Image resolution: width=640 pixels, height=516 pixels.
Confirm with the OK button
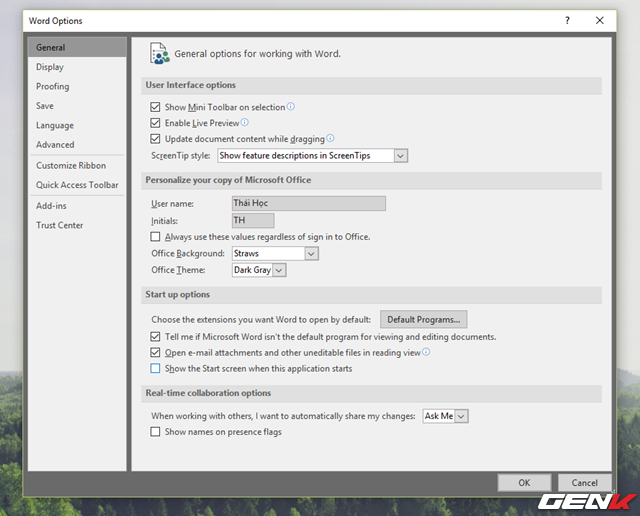[x=524, y=483]
